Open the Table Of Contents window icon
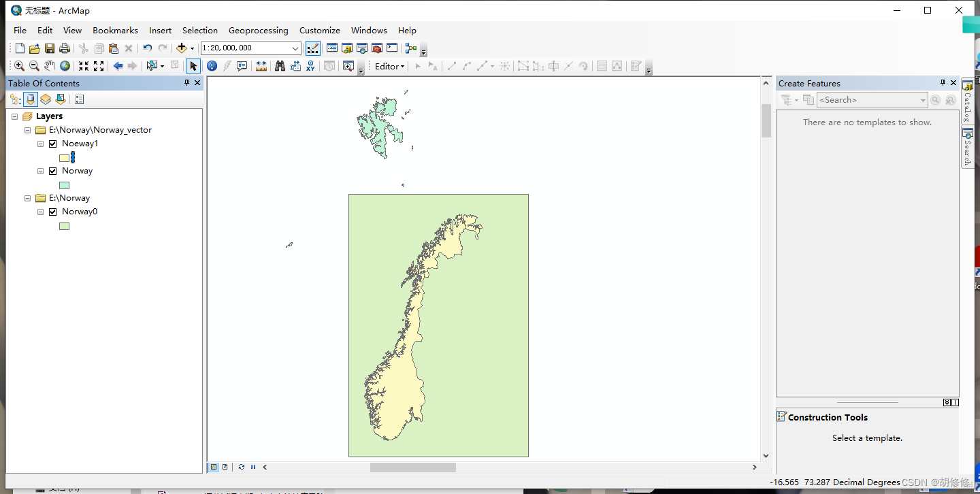Screen dimensions: 980x494 tap(332, 48)
